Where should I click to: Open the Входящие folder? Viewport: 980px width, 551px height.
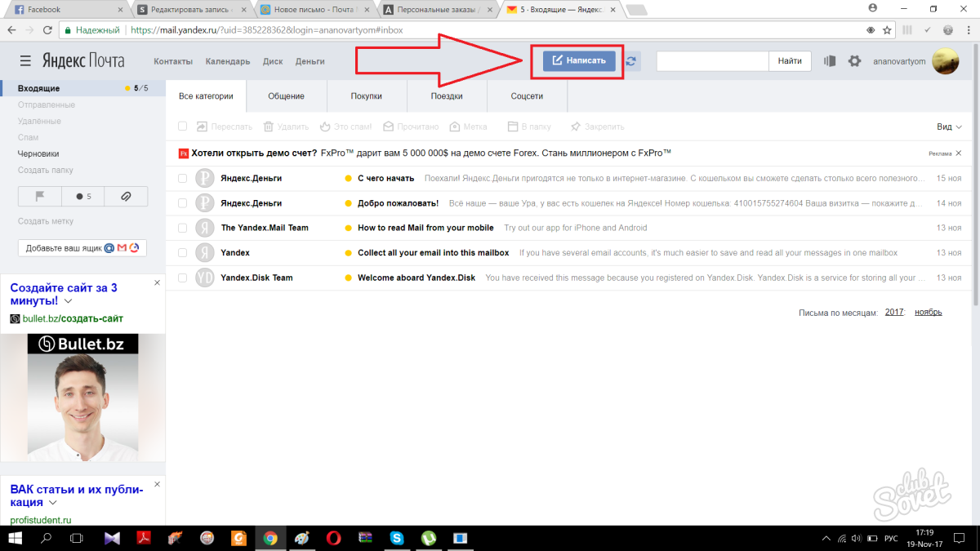(38, 88)
